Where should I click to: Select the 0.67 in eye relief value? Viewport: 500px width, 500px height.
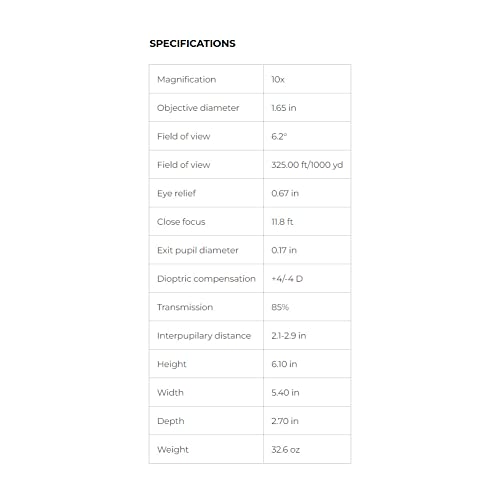tap(285, 193)
